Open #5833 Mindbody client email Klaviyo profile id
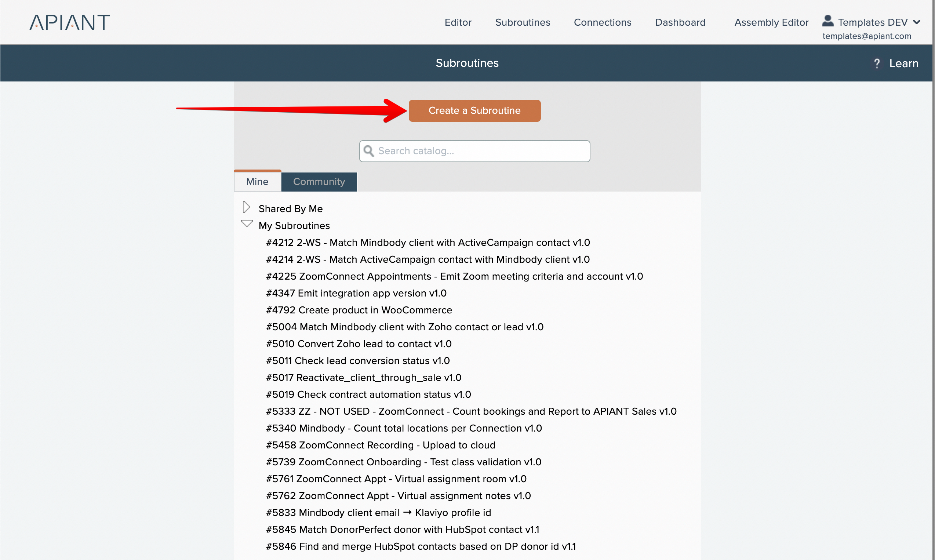The height and width of the screenshot is (560, 935). [378, 513]
